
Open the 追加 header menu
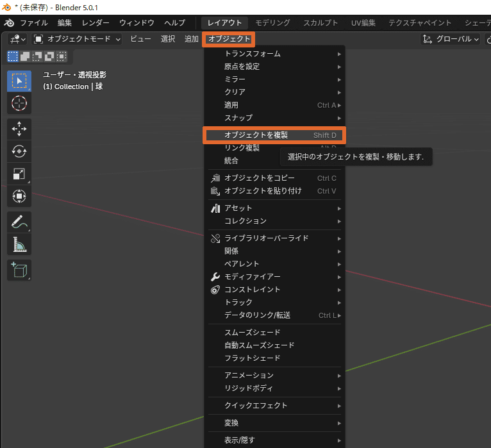pos(191,39)
